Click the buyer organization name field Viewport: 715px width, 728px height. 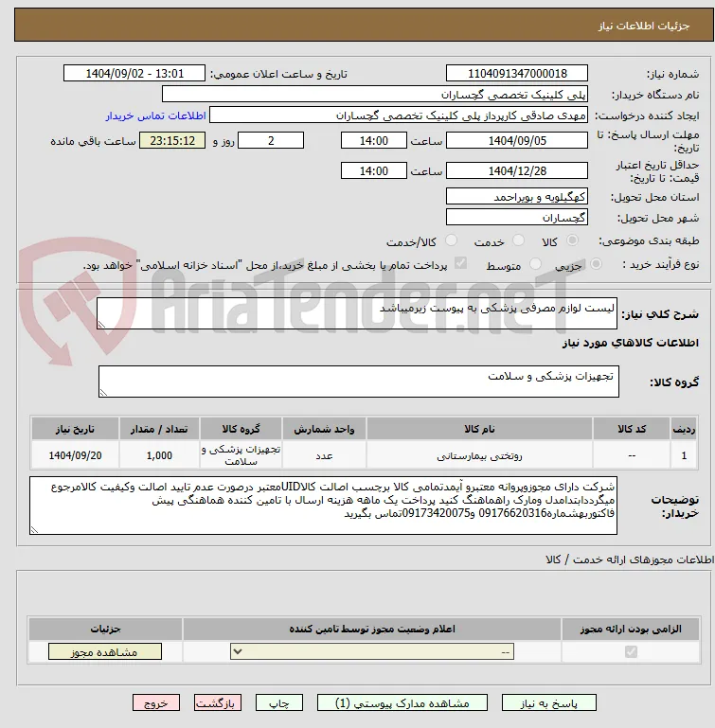374,95
